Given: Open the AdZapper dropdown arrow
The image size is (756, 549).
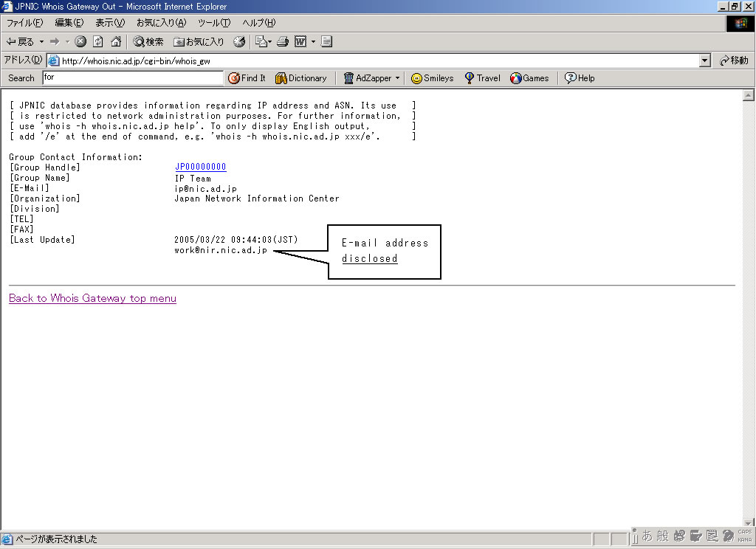Looking at the screenshot, I should [397, 78].
